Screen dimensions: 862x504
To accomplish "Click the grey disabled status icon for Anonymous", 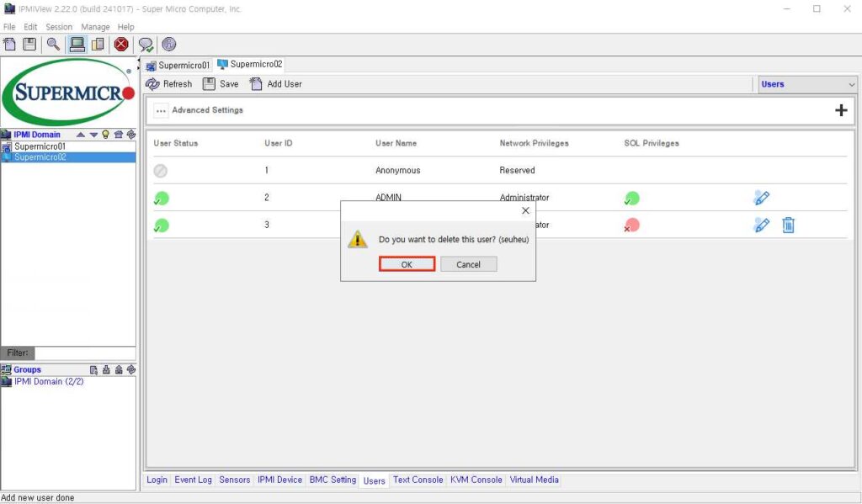I will pos(161,171).
